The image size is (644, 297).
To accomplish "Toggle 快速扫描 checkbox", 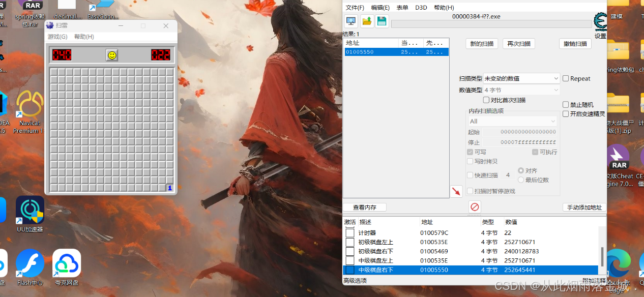I will (x=470, y=175).
